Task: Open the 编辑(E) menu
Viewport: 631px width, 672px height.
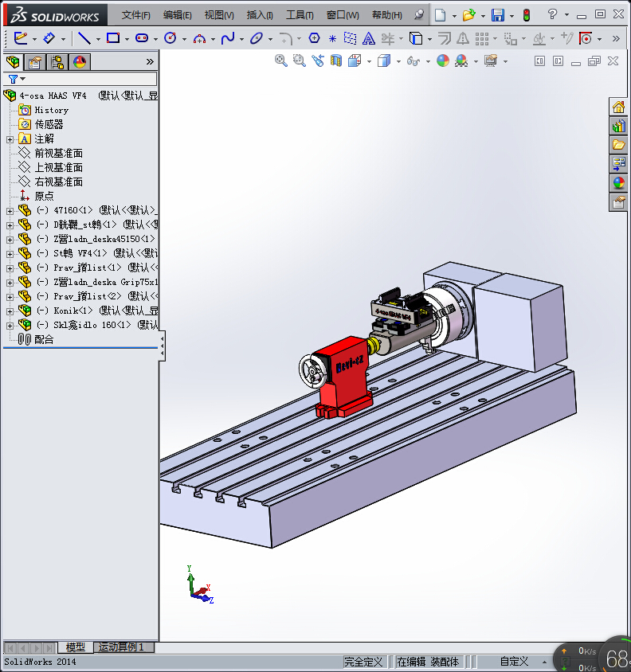Action: pos(177,15)
